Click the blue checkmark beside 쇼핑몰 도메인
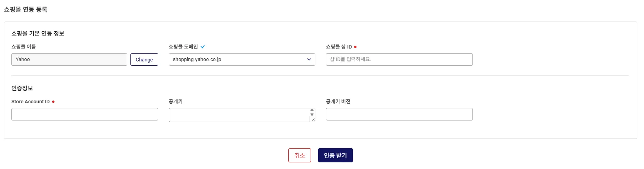The image size is (644, 169). pyautogui.click(x=203, y=47)
